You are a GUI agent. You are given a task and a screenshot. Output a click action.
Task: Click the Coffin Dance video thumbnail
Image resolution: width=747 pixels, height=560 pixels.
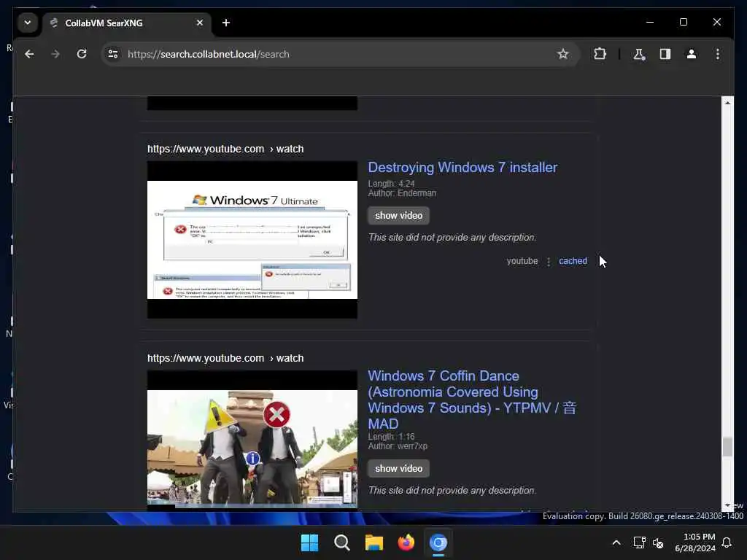pyautogui.click(x=252, y=440)
